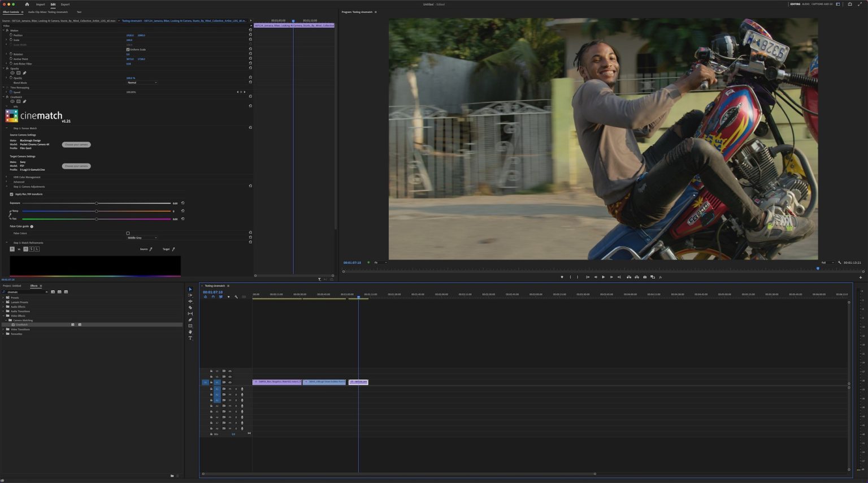Open the Audio Clip Mixer tab
This screenshot has height=483, width=868.
coord(48,12)
